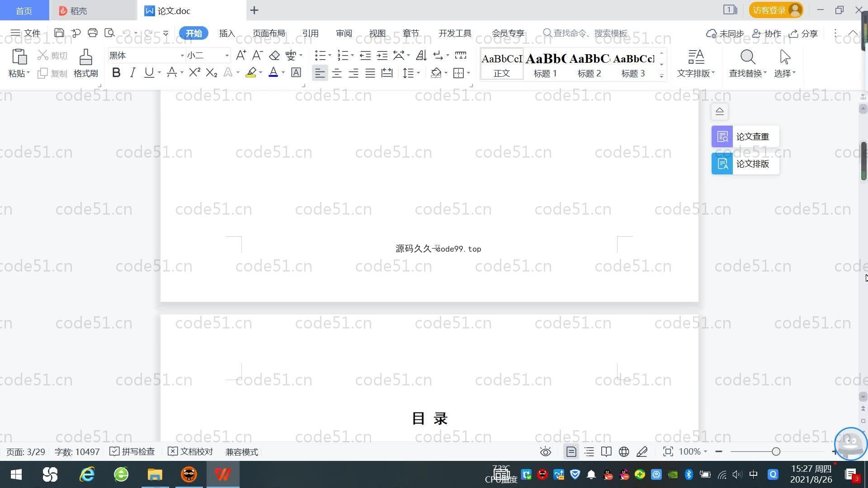Open the Developer Tools tab
The height and width of the screenshot is (488, 868).
455,33
